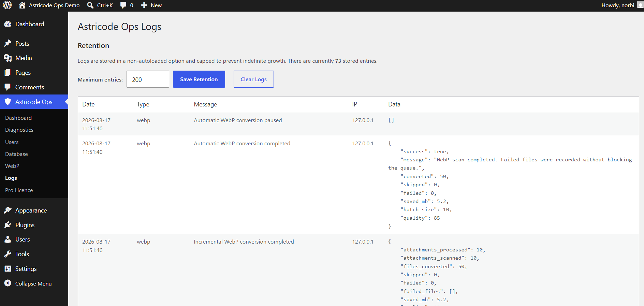Click the Media library icon

pos(8,58)
